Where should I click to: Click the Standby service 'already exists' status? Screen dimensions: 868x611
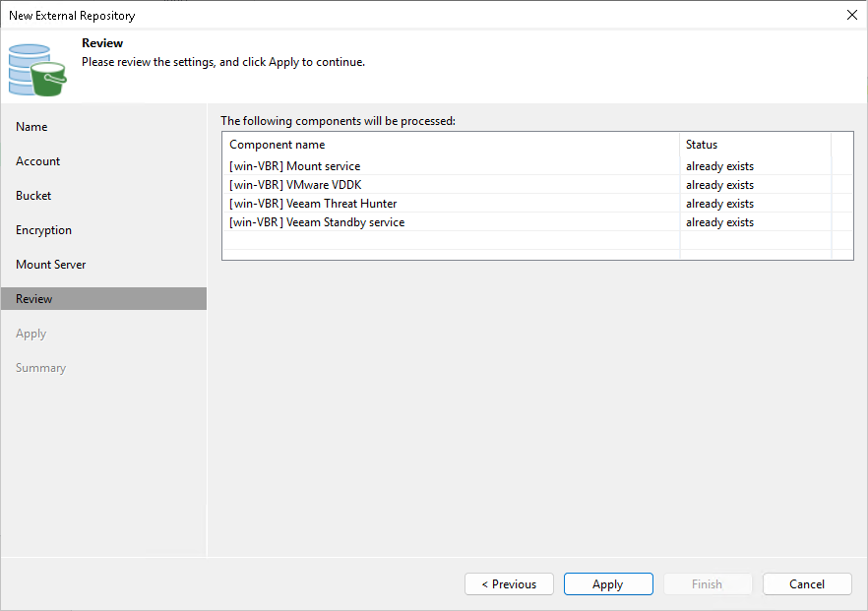coord(719,222)
